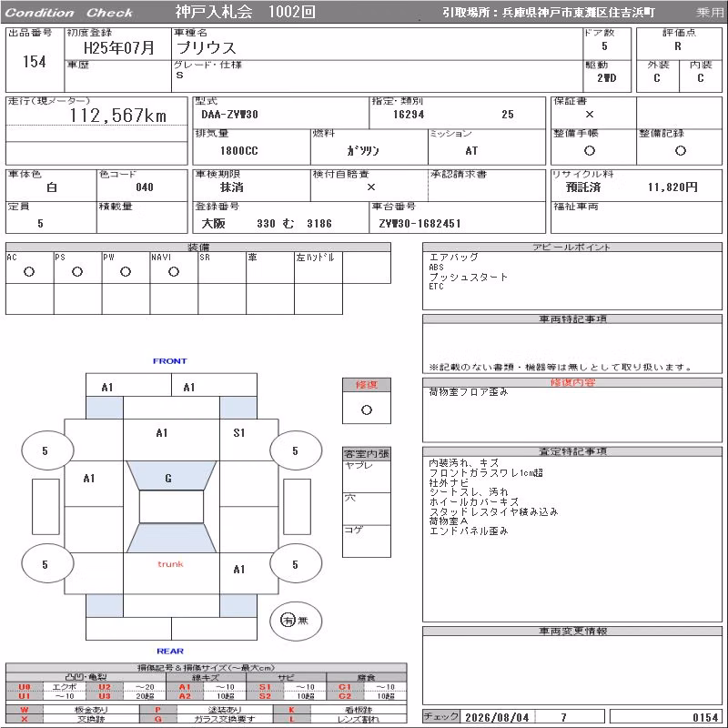Click the check date 2026/08/04

click(497, 717)
